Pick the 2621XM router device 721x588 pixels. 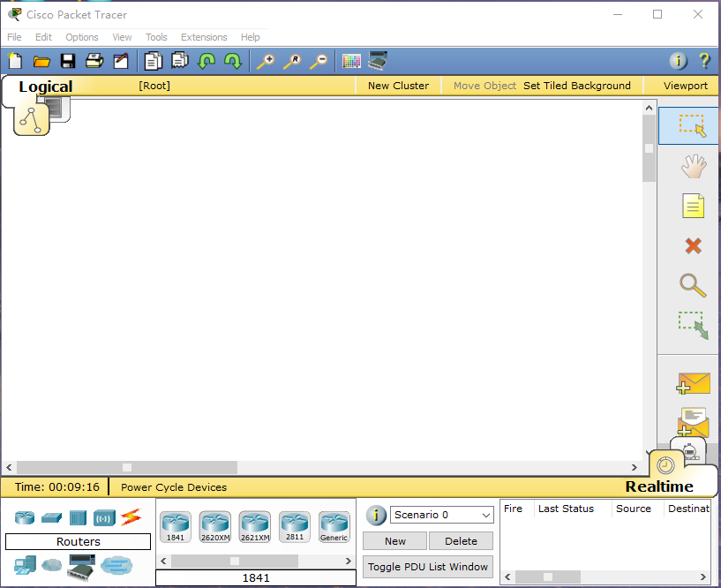click(x=255, y=527)
